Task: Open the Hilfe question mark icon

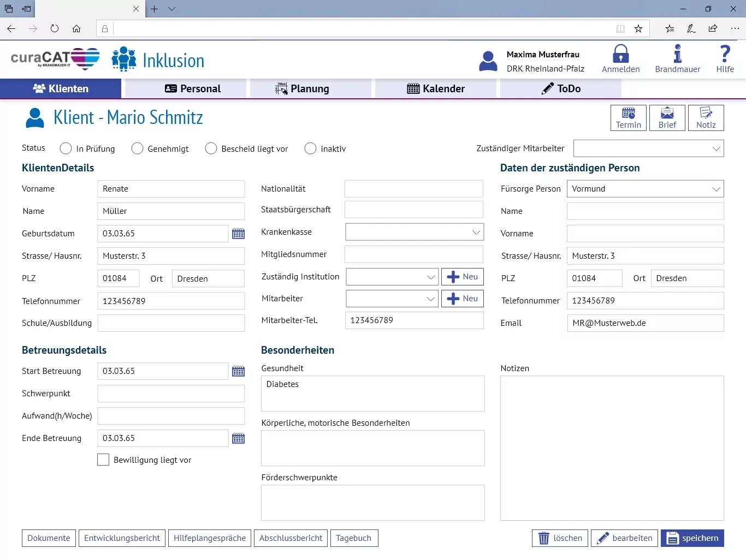Action: click(x=725, y=54)
